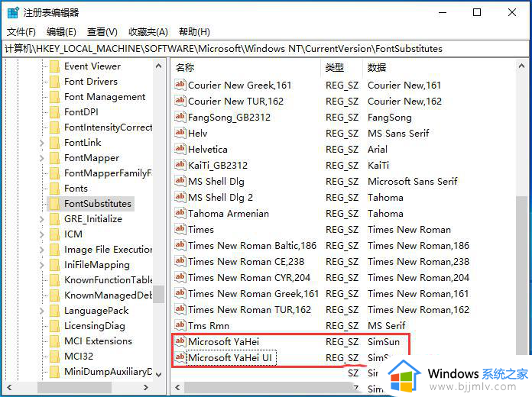Select the Font Drivers folder icon
The image size is (532, 397).
(54, 82)
